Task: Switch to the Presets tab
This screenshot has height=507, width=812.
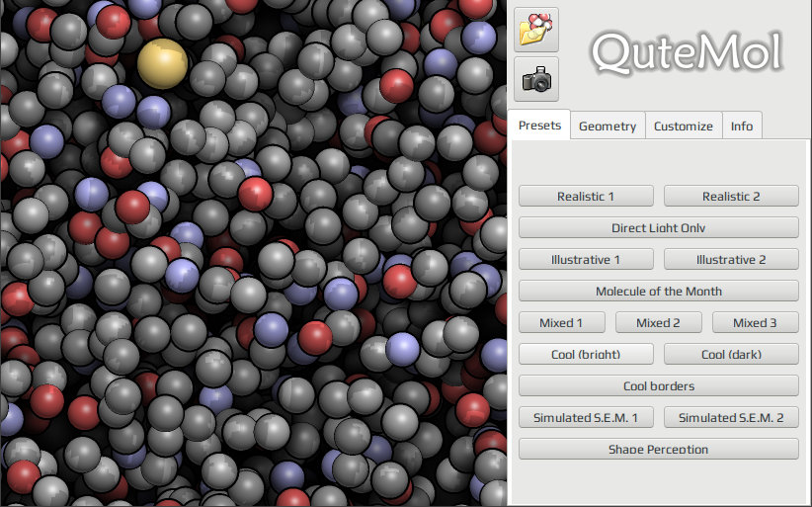Action: click(x=539, y=126)
